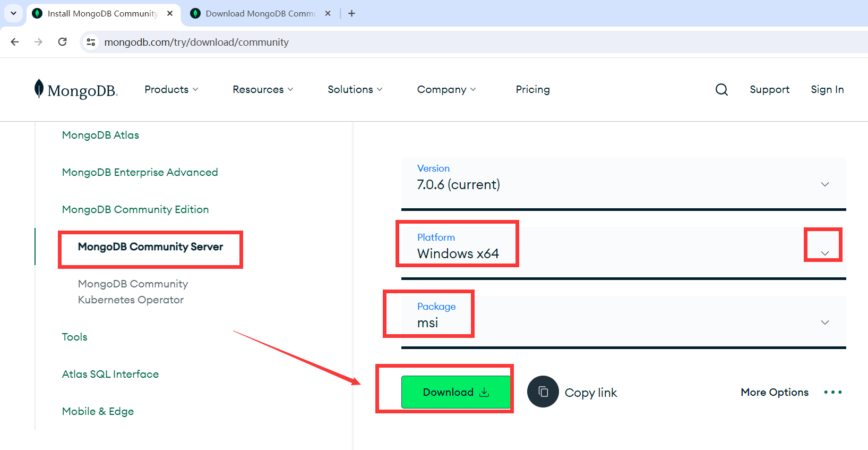Open MongoDB Community Kubernetes Operator link

pos(133,292)
